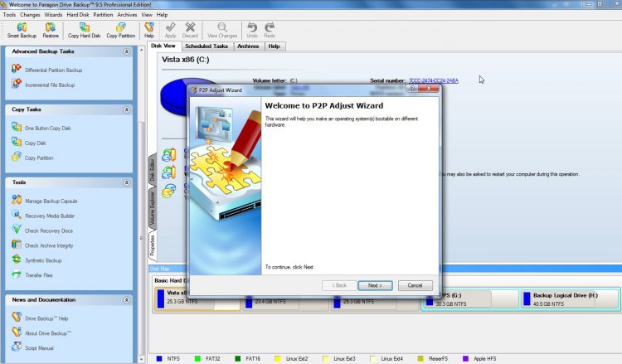Image resolution: width=622 pixels, height=364 pixels.
Task: Click the wizard's question mark help button
Action: pos(412,89)
